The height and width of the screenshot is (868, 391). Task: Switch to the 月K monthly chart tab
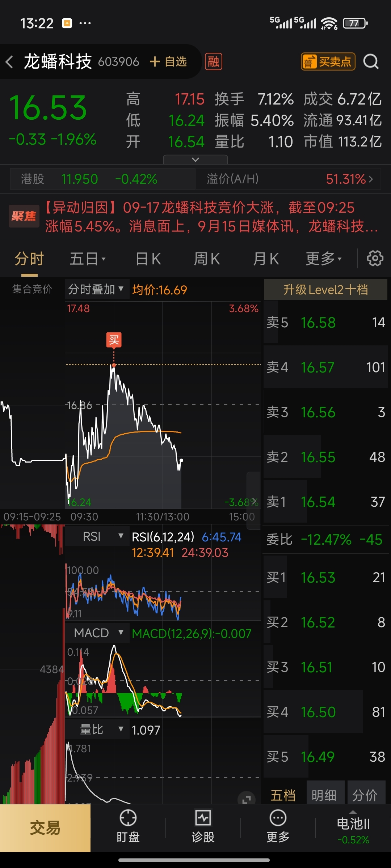pyautogui.click(x=266, y=259)
